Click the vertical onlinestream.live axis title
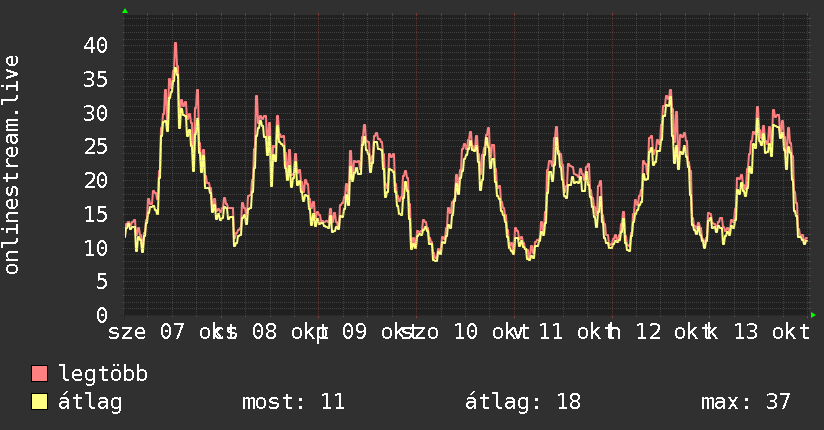This screenshot has height=430, width=824. (x=12, y=165)
